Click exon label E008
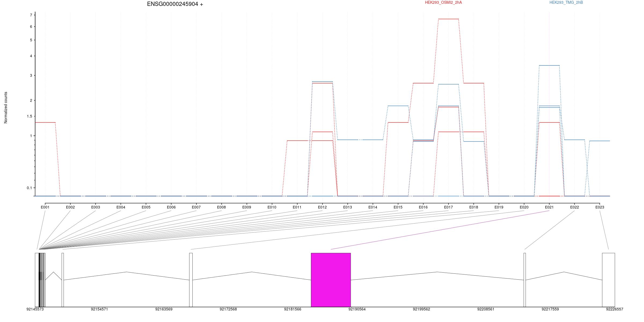Screen dimensions: 644x322 221,207
